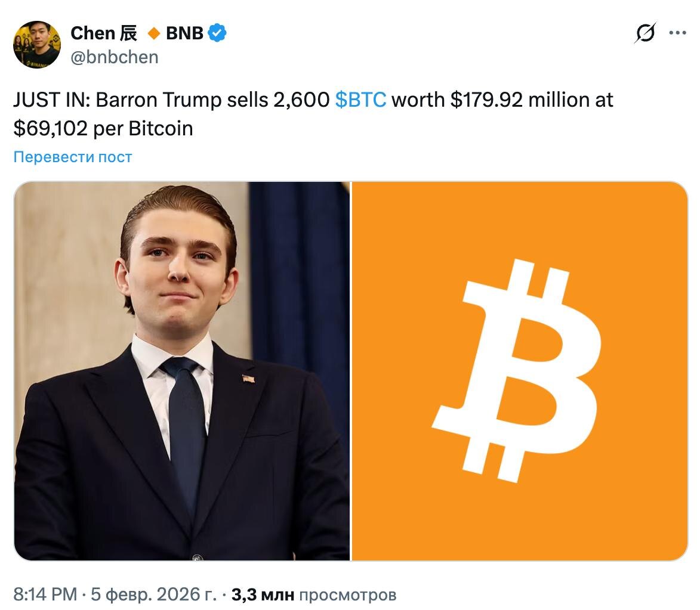Open Chen's round profile avatar
Viewport: 700px width, 610px height.
[37, 45]
